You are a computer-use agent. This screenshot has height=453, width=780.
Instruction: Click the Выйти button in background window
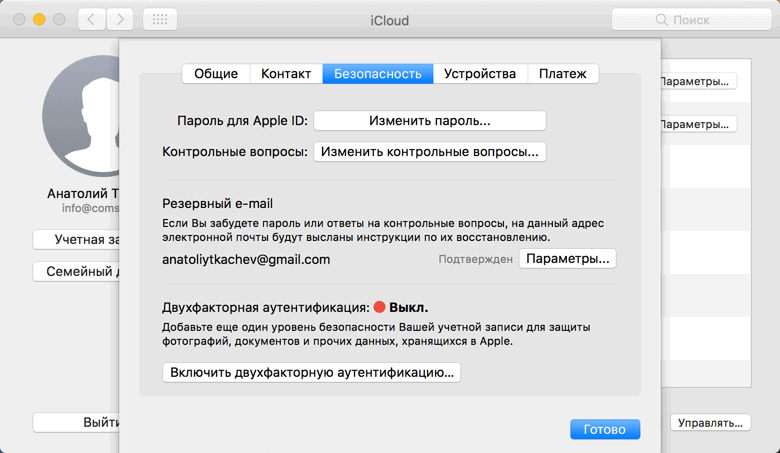76,422
